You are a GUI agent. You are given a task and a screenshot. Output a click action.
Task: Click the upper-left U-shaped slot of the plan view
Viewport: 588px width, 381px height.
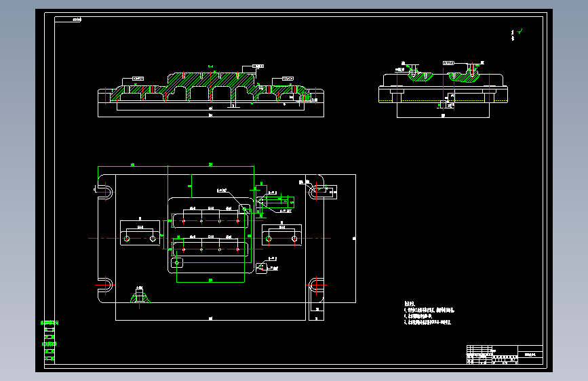pyautogui.click(x=105, y=193)
